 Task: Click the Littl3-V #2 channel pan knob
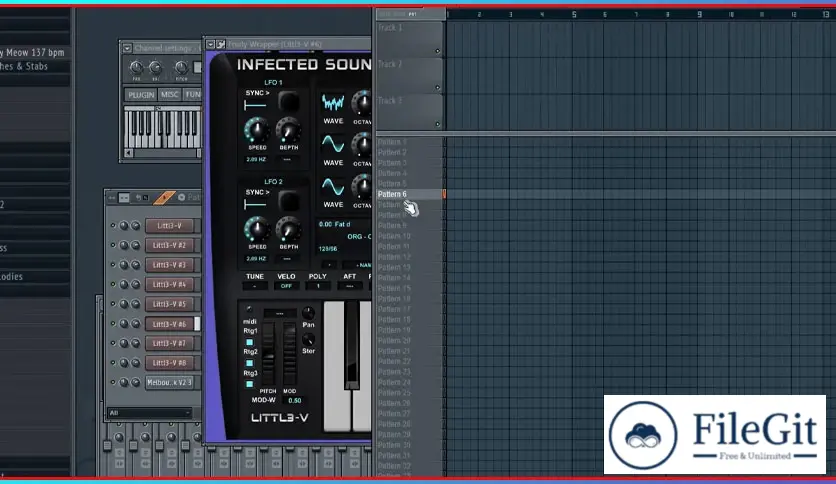[x=124, y=245]
